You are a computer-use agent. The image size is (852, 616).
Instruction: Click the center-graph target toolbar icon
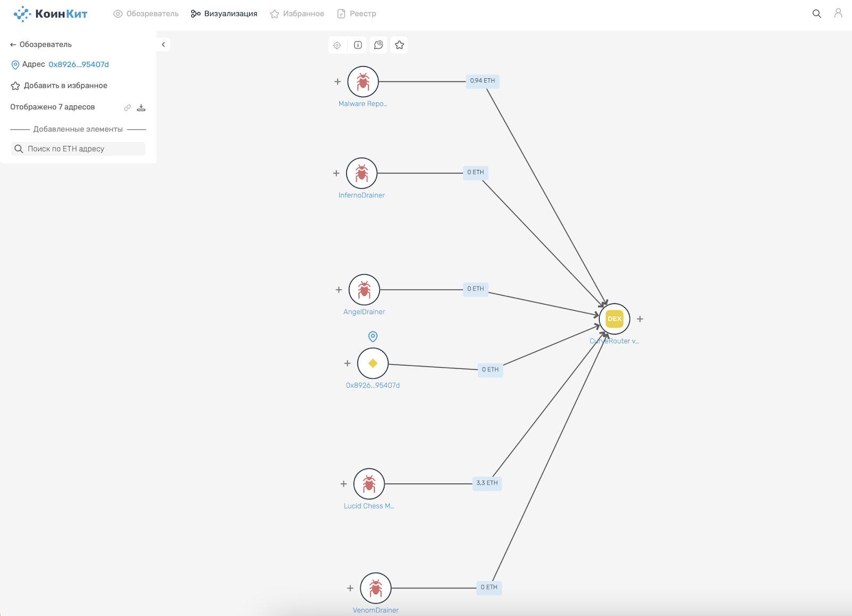coord(337,45)
